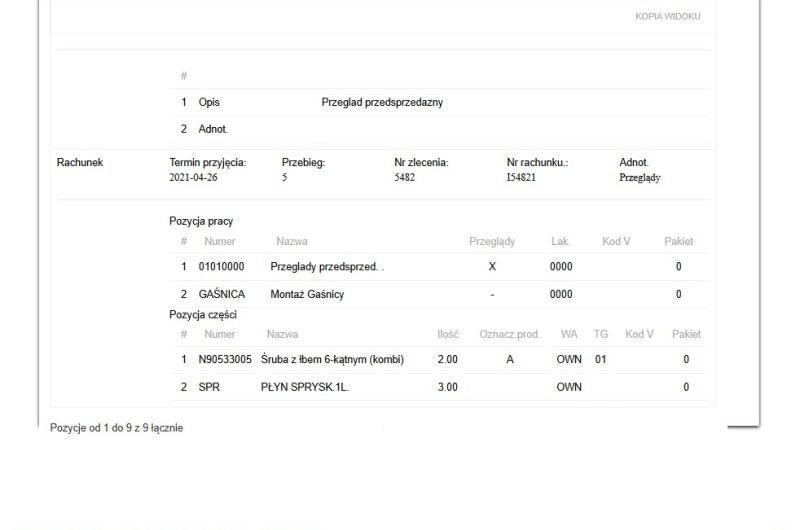Click OWN value in SPR row

coord(569,387)
